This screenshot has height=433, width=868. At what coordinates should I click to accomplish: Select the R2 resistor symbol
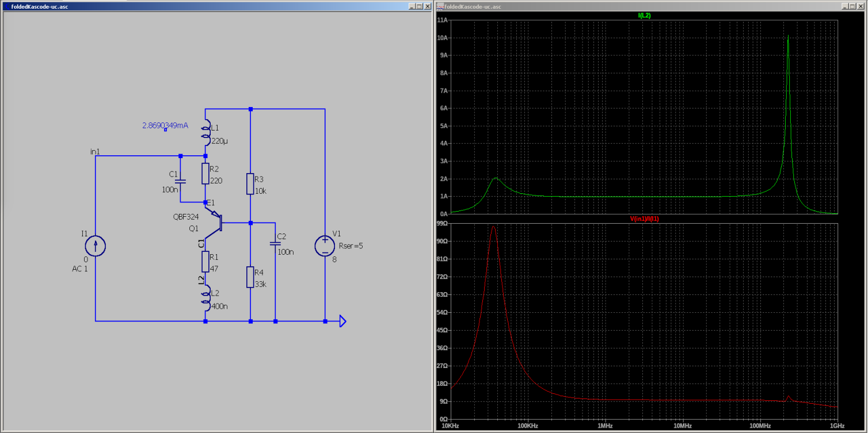pyautogui.click(x=205, y=174)
